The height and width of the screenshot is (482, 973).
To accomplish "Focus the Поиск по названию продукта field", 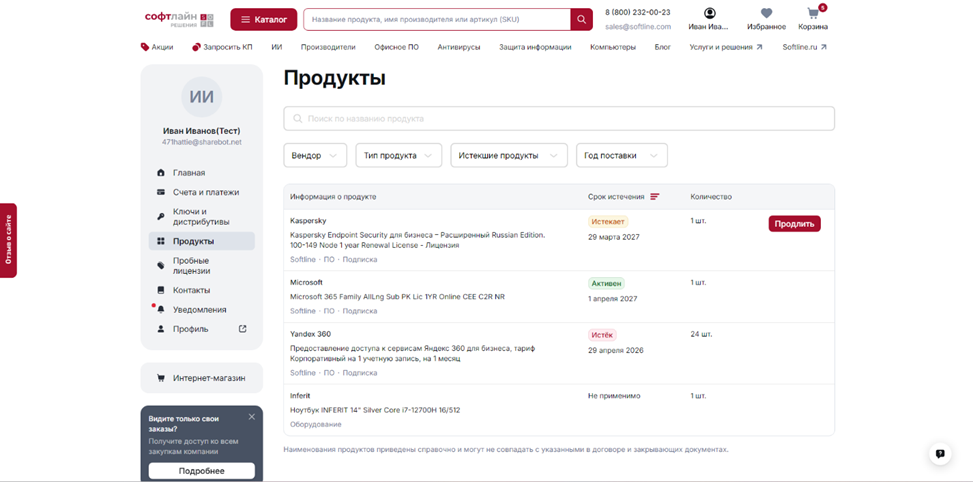I will coord(559,118).
